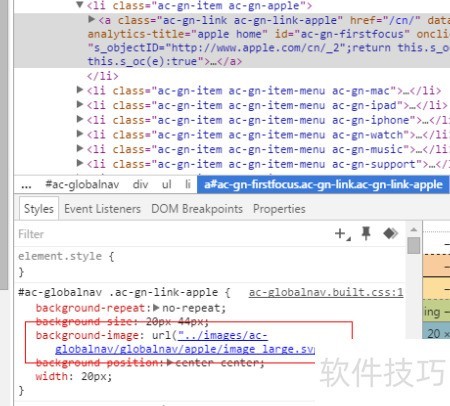Expand the ac-gn-mac list item
The width and height of the screenshot is (450, 406).
coord(80,90)
